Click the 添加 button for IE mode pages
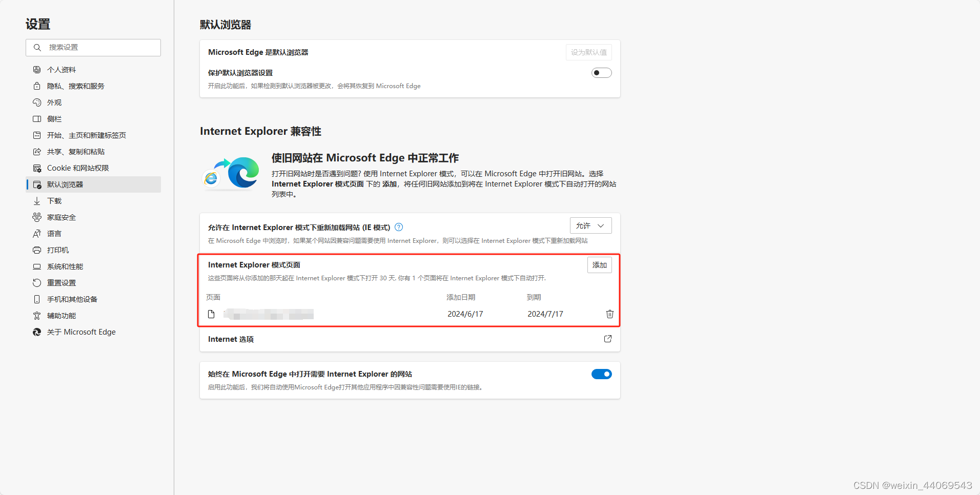 coord(600,265)
